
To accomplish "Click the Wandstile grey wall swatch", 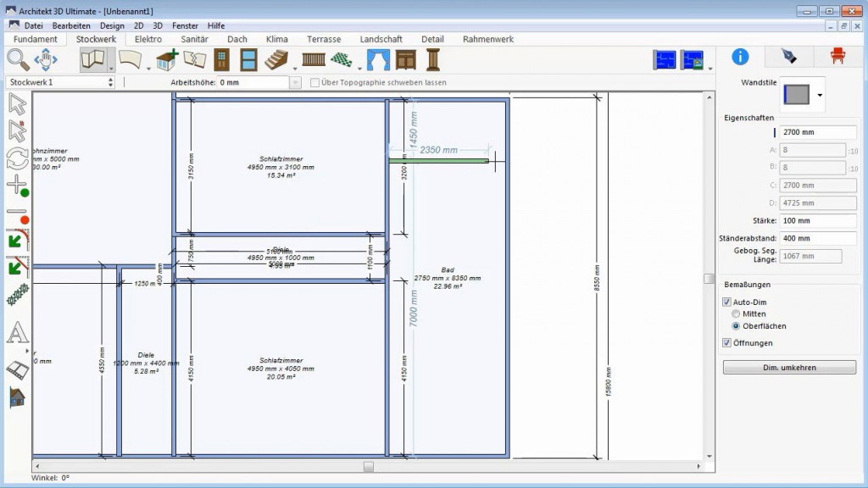I will (x=797, y=95).
